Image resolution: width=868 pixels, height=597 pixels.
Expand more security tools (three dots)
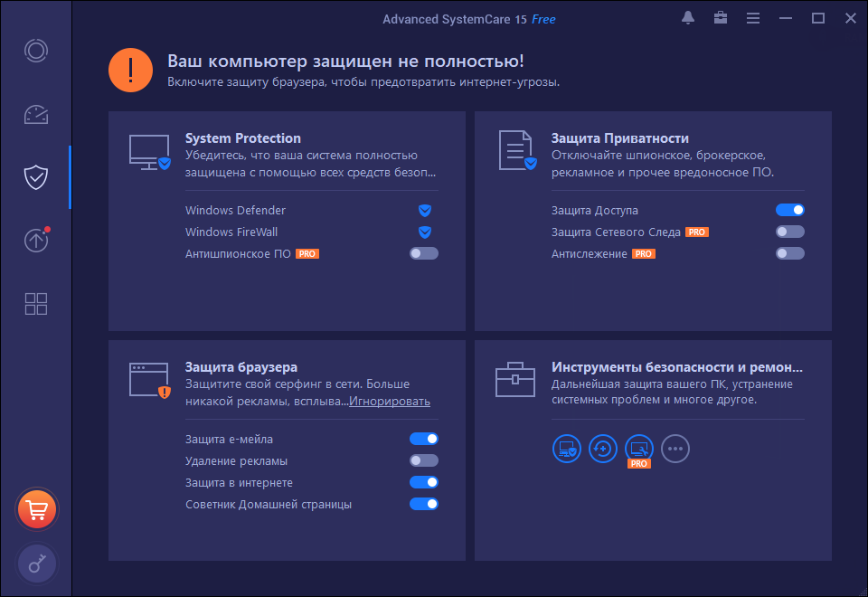coord(675,448)
